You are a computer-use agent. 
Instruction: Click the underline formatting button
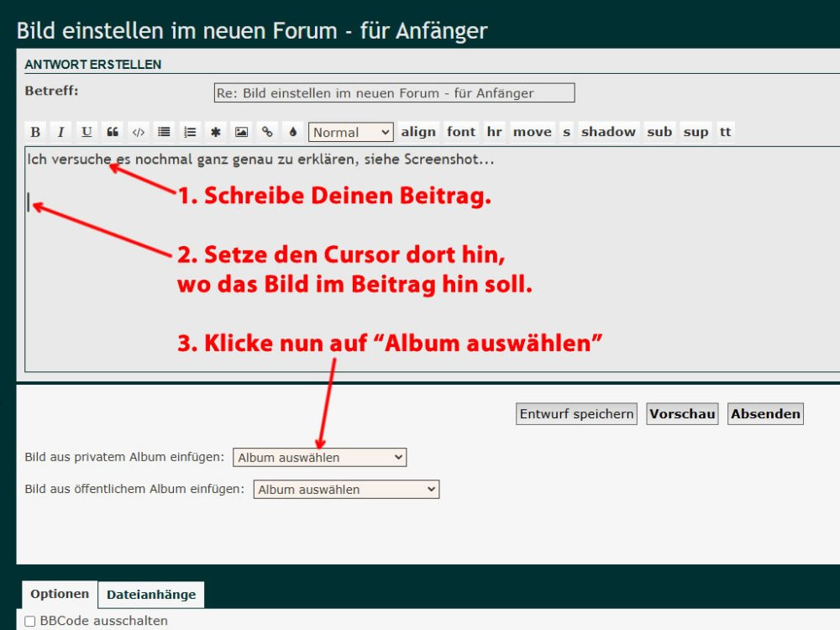tap(87, 132)
